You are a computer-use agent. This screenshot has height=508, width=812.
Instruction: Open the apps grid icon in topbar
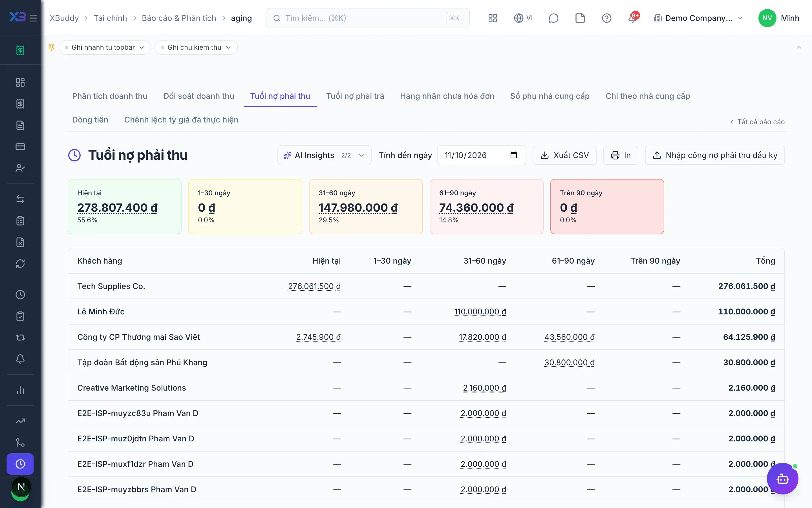(493, 18)
